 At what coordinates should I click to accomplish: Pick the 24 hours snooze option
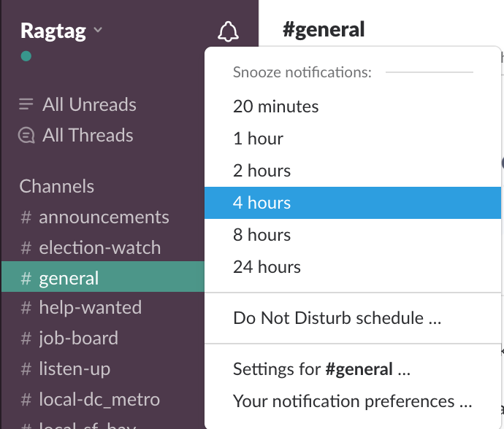[x=267, y=267]
